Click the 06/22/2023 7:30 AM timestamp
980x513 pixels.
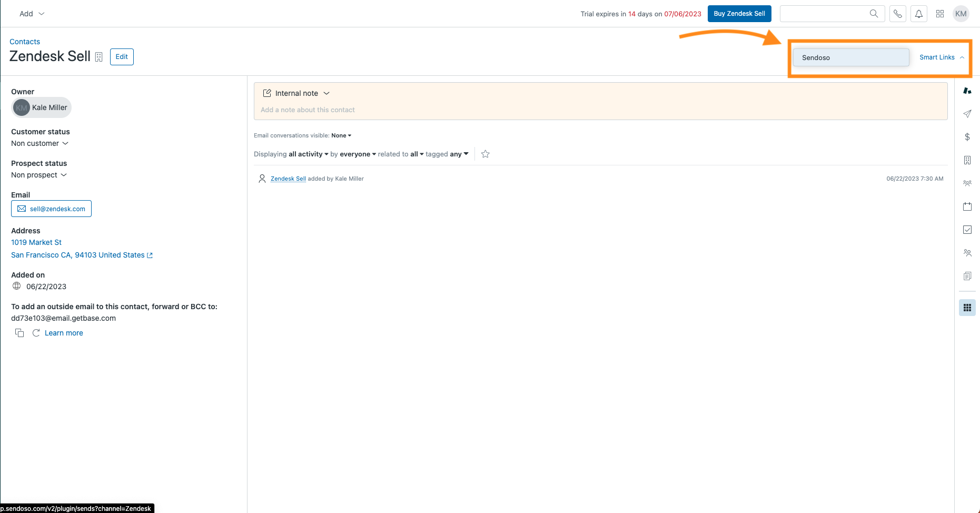(915, 179)
